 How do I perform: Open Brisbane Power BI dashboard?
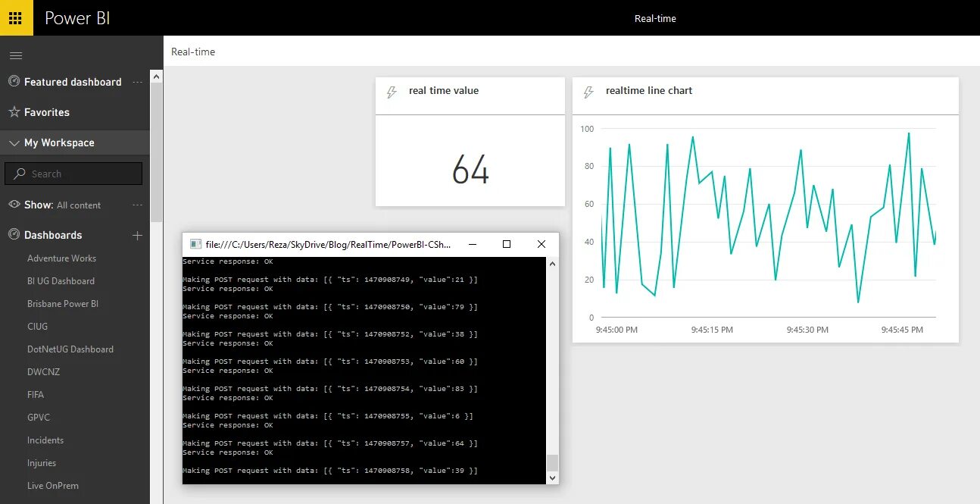(x=63, y=304)
